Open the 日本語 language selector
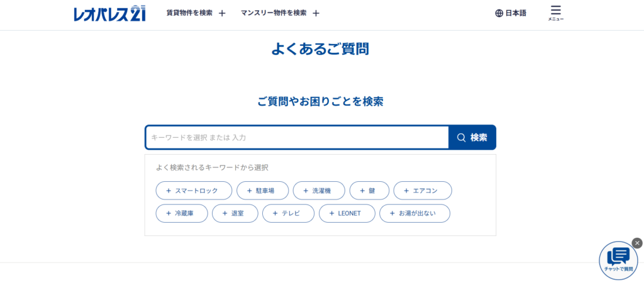The image size is (644, 287). tap(516, 13)
